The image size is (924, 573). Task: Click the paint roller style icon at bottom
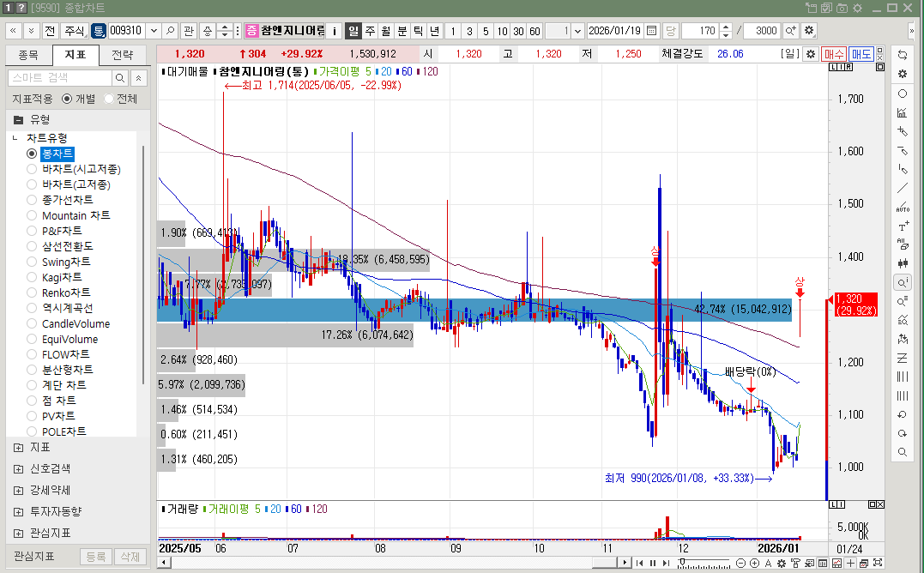point(795,563)
